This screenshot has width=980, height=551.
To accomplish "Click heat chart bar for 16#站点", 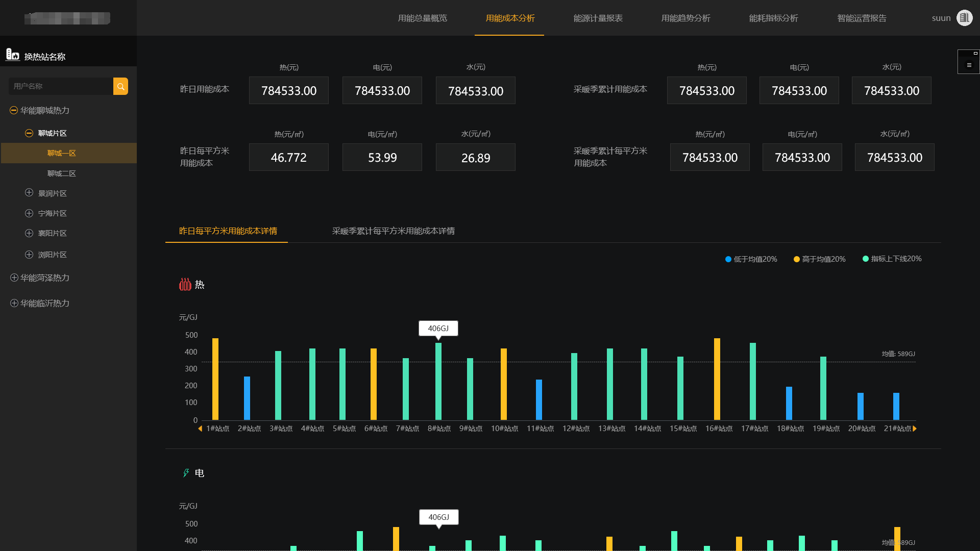I will pyautogui.click(x=717, y=379).
